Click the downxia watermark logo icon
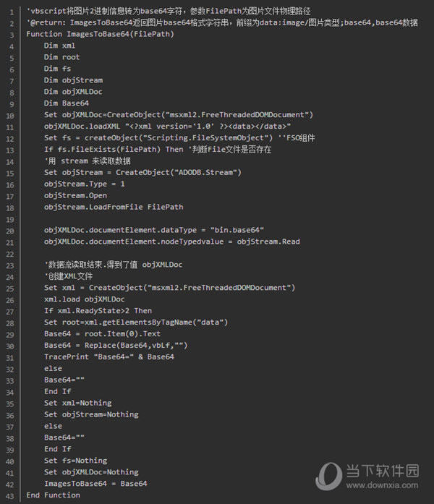 [328, 477]
